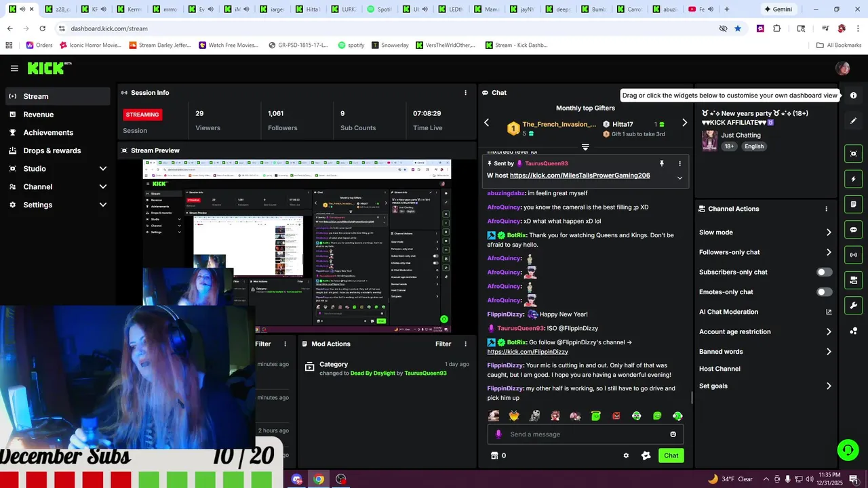This screenshot has width=868, height=488.
Task: Open the green support headset button
Action: pyautogui.click(x=846, y=449)
